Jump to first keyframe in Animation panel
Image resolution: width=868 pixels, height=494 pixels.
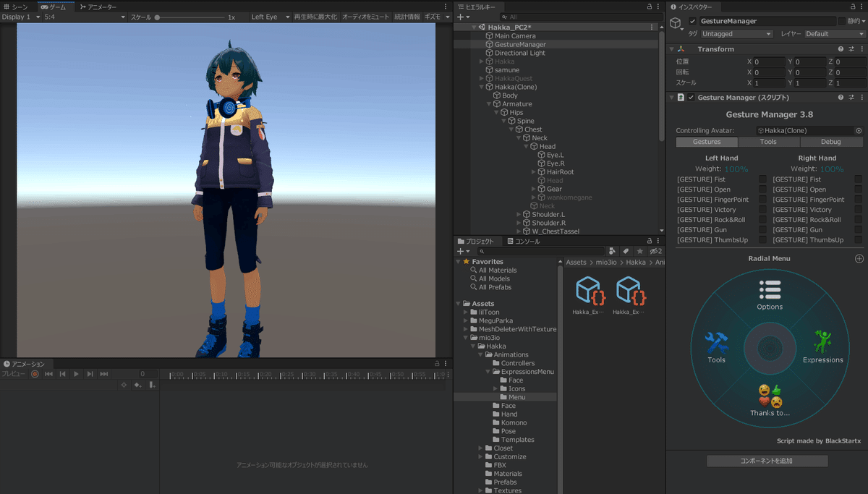click(48, 374)
